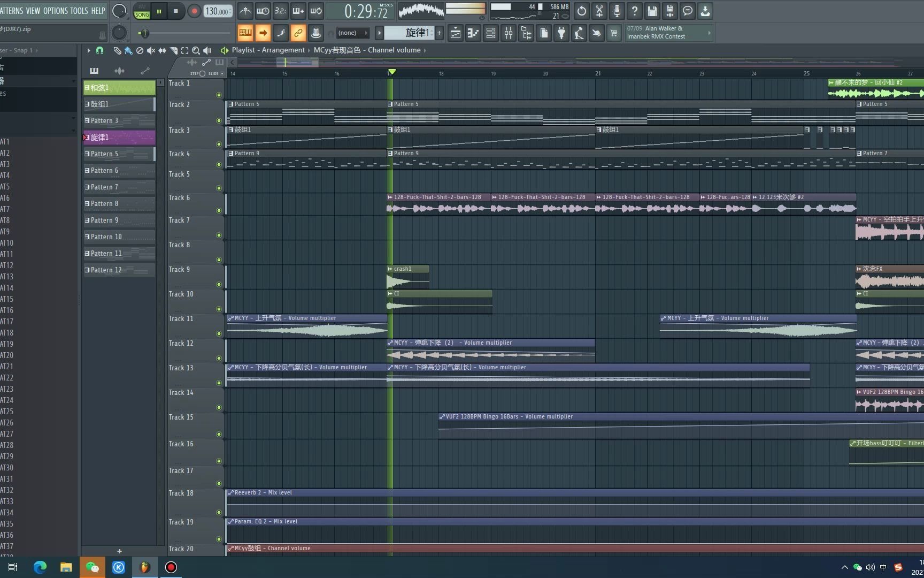Viewport: 924px width, 578px height.
Task: Open the (none) channel target dropdown
Action: pos(353,33)
